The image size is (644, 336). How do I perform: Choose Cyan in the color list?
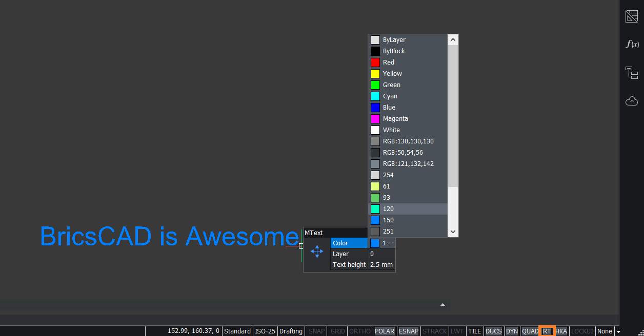click(x=408, y=96)
